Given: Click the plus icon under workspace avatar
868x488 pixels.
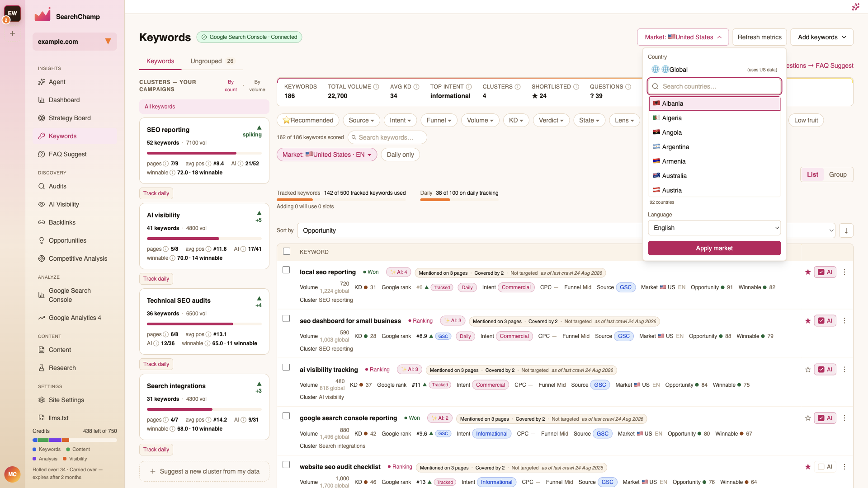Looking at the screenshot, I should pyautogui.click(x=13, y=33).
